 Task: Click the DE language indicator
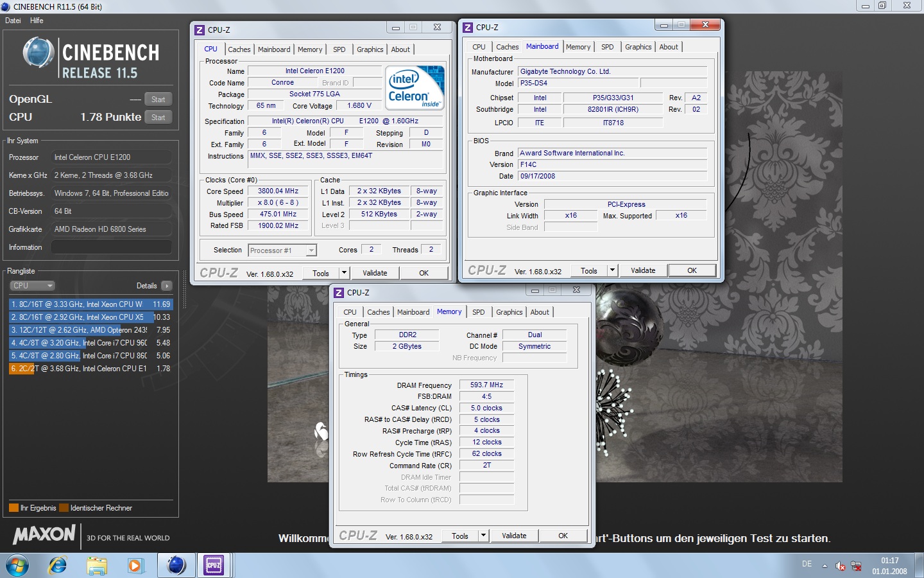(x=807, y=564)
